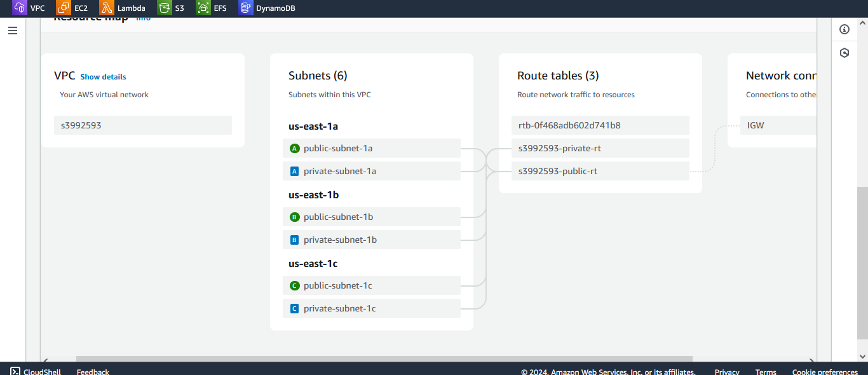Click the horizontal scrollbar of resource map
This screenshot has width=868, height=375.
tap(384, 359)
